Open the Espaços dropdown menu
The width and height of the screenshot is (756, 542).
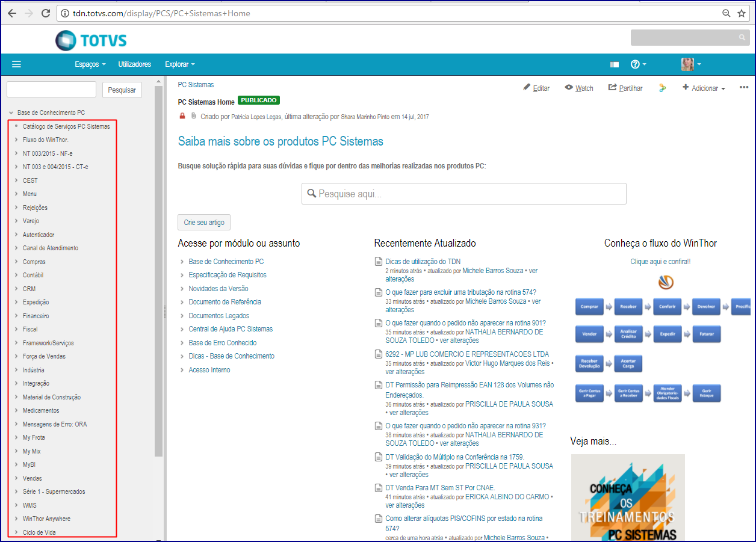click(90, 64)
